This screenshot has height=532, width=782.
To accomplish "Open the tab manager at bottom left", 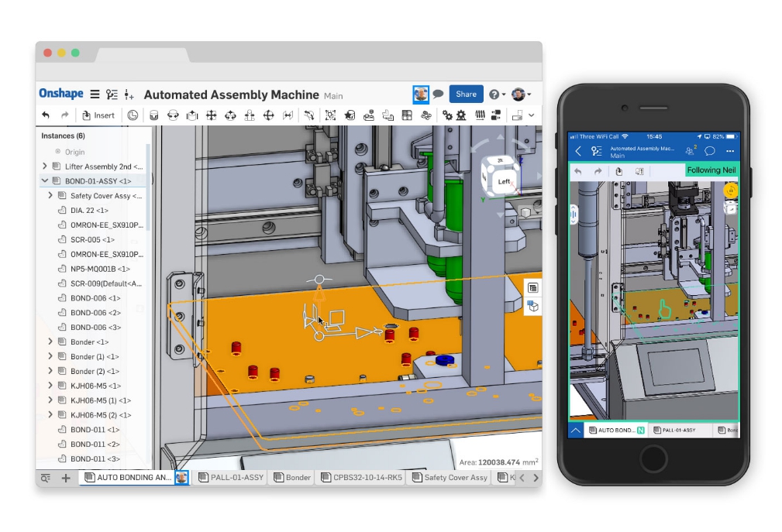I will click(x=46, y=479).
